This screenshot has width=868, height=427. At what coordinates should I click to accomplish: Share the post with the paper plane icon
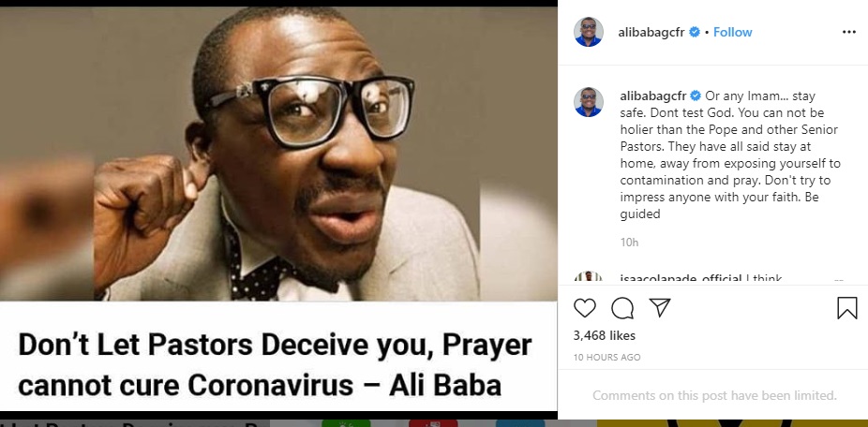tap(660, 307)
